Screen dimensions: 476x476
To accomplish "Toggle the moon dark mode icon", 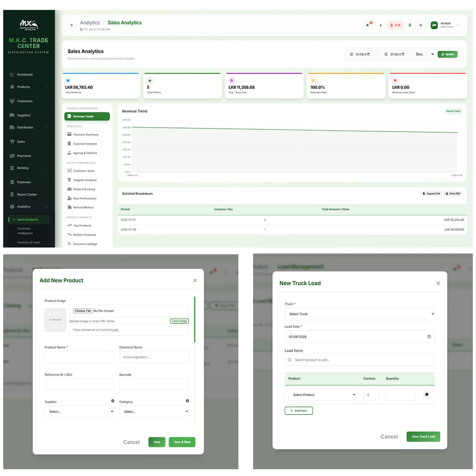I will coord(381,25).
